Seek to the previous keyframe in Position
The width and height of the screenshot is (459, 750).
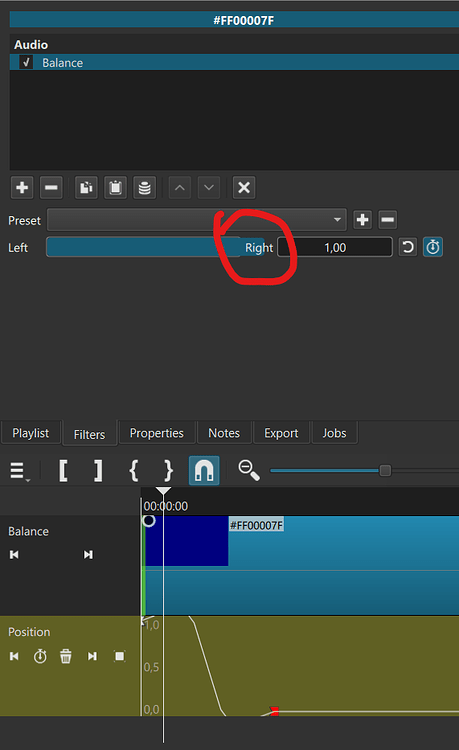(x=14, y=656)
